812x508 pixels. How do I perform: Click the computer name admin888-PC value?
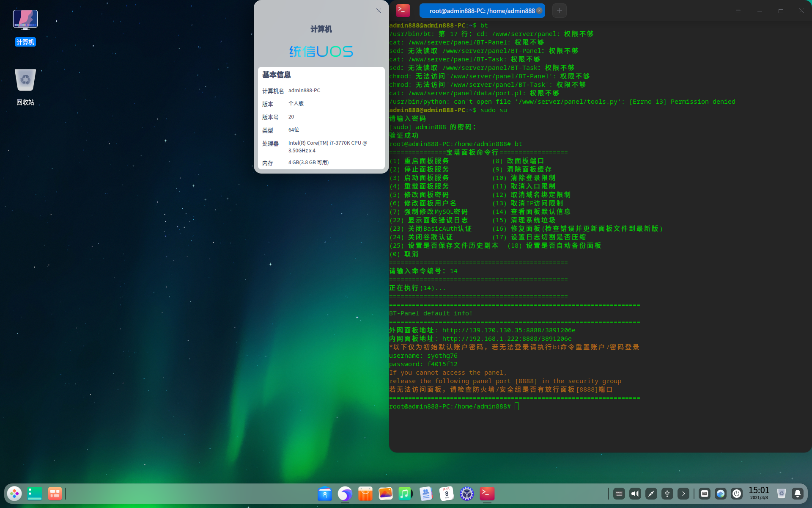(304, 91)
